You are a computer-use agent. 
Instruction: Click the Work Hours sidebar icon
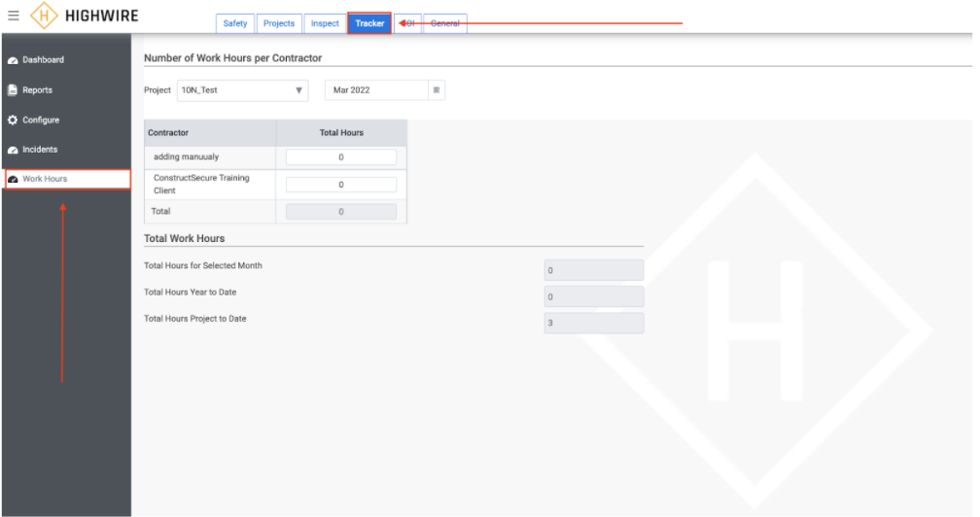pos(13,179)
